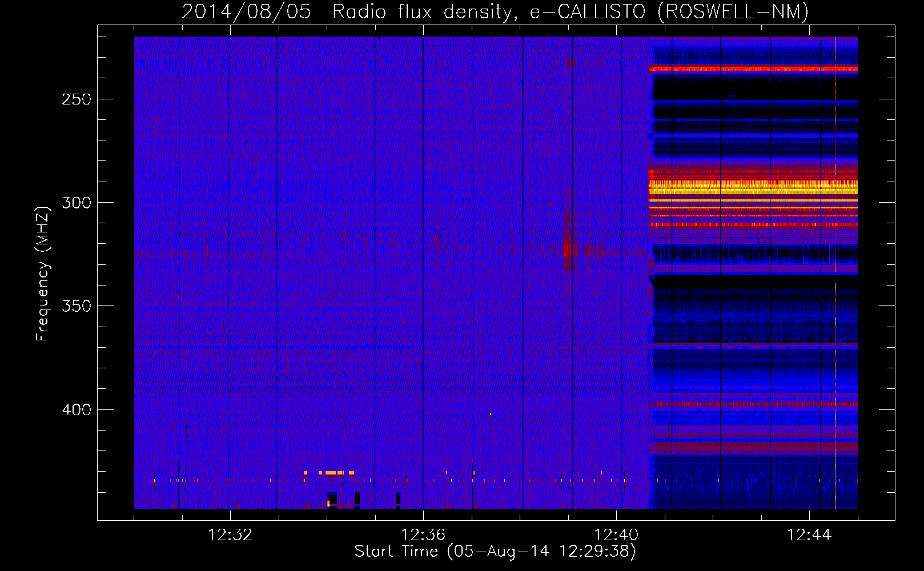
Task: Click the 400 frequency tick label
Action: coord(77,410)
